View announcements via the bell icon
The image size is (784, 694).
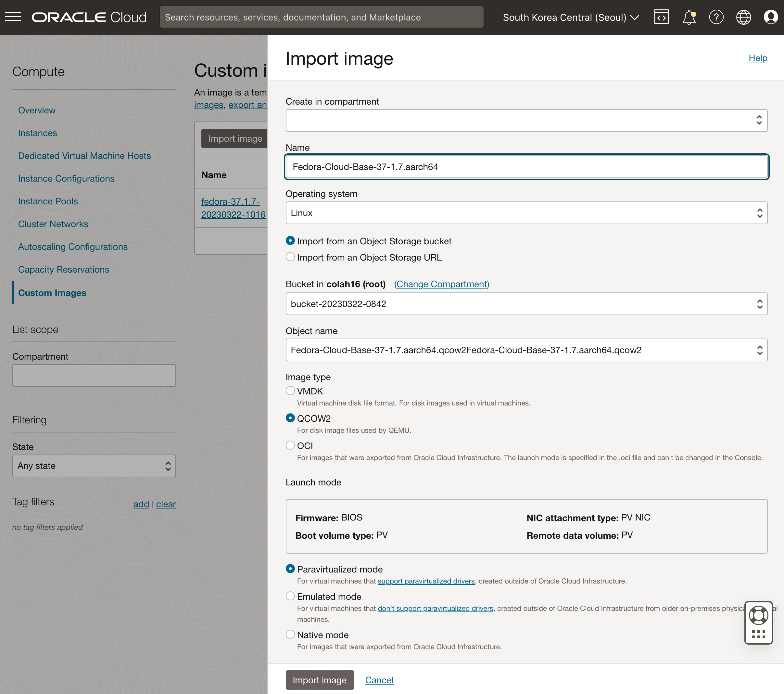[689, 17]
